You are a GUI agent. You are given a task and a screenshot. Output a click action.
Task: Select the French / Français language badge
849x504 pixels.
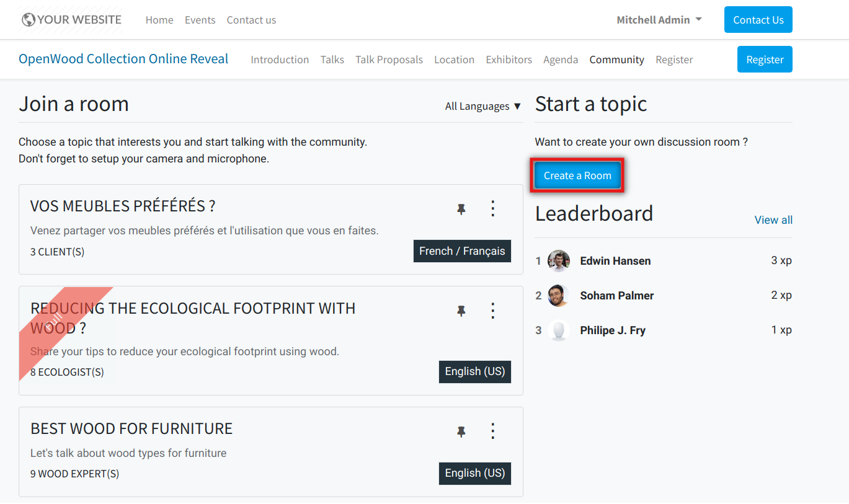click(x=462, y=251)
